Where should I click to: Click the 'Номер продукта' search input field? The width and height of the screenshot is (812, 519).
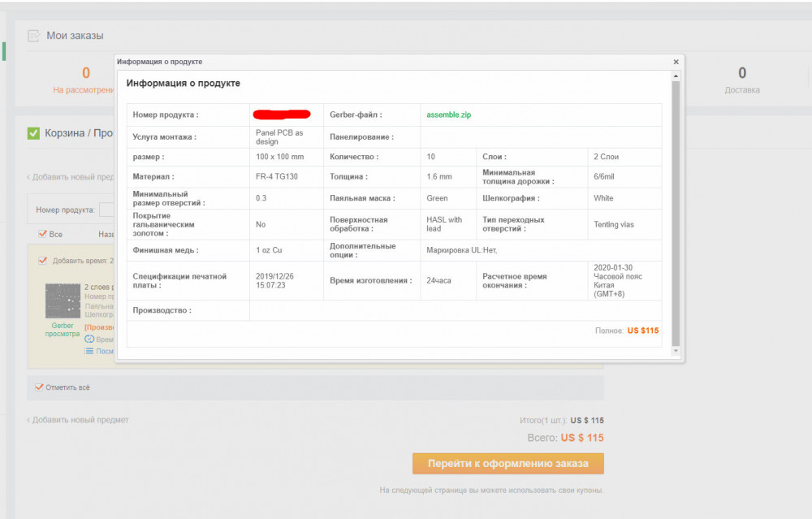(x=106, y=210)
